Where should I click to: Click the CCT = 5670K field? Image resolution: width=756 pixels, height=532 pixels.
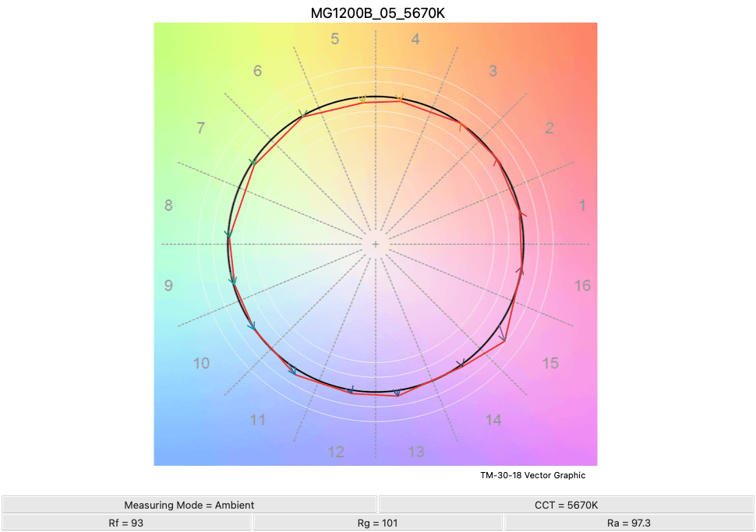point(566,505)
